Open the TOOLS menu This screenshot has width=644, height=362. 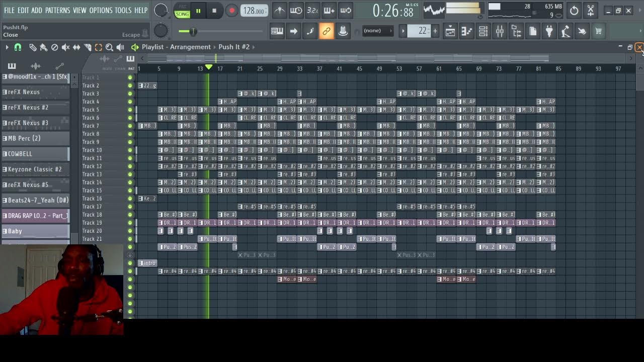[x=123, y=10]
